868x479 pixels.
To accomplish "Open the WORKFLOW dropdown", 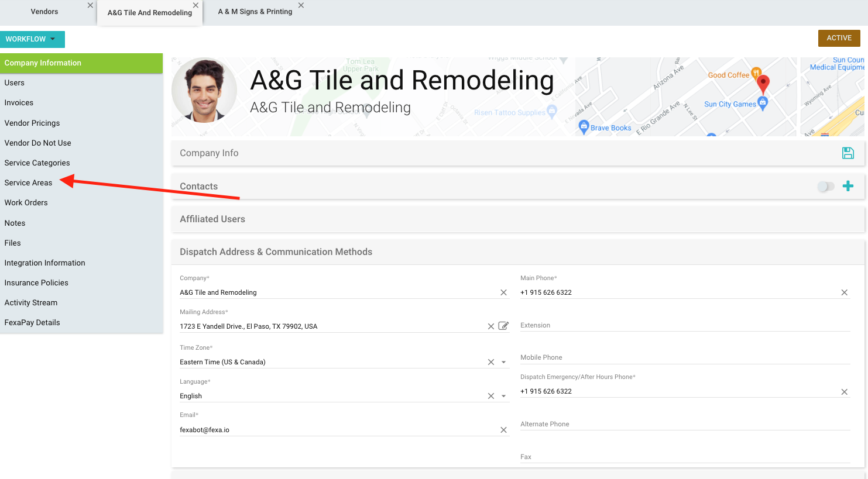I will [x=32, y=39].
